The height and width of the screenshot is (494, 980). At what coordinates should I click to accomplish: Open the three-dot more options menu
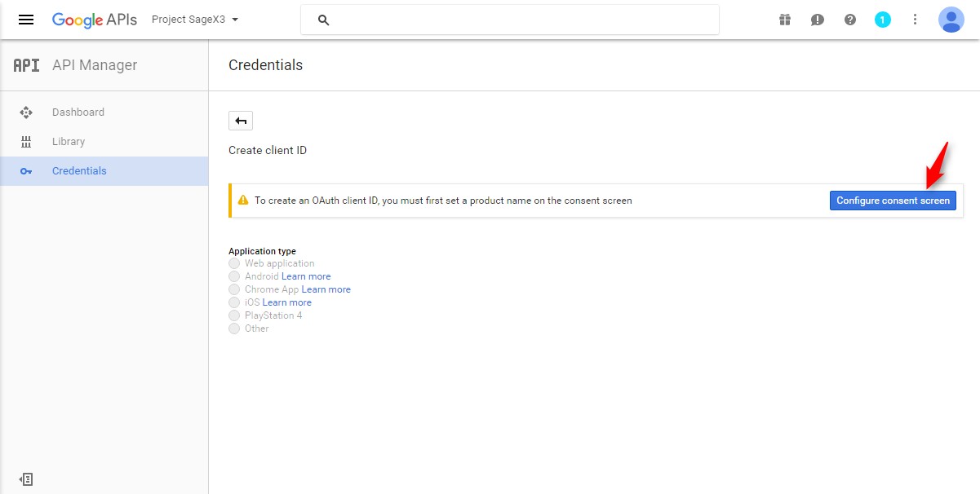tap(916, 20)
